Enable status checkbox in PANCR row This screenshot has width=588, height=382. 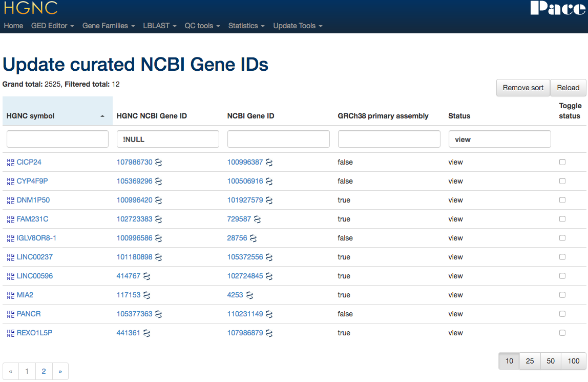[562, 314]
